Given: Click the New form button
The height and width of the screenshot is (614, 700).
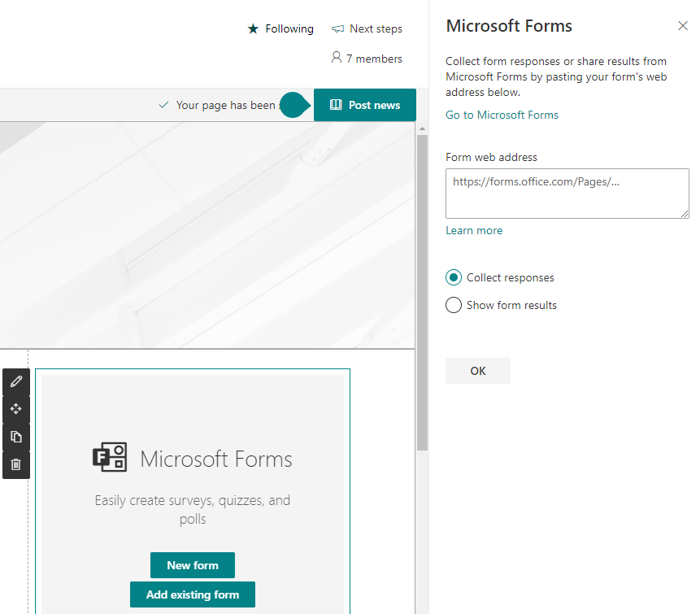Looking at the screenshot, I should 193,565.
